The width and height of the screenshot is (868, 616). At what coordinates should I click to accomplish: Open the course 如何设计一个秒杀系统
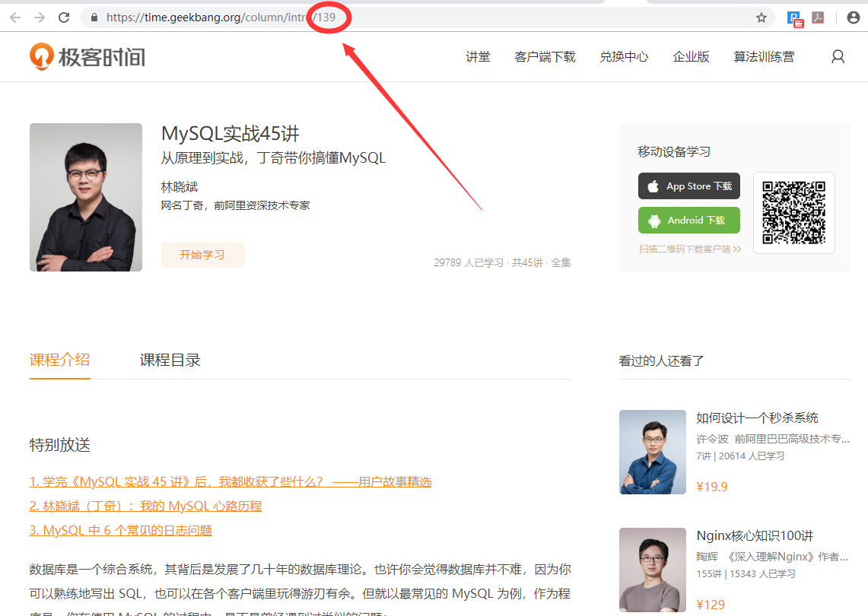(x=757, y=418)
